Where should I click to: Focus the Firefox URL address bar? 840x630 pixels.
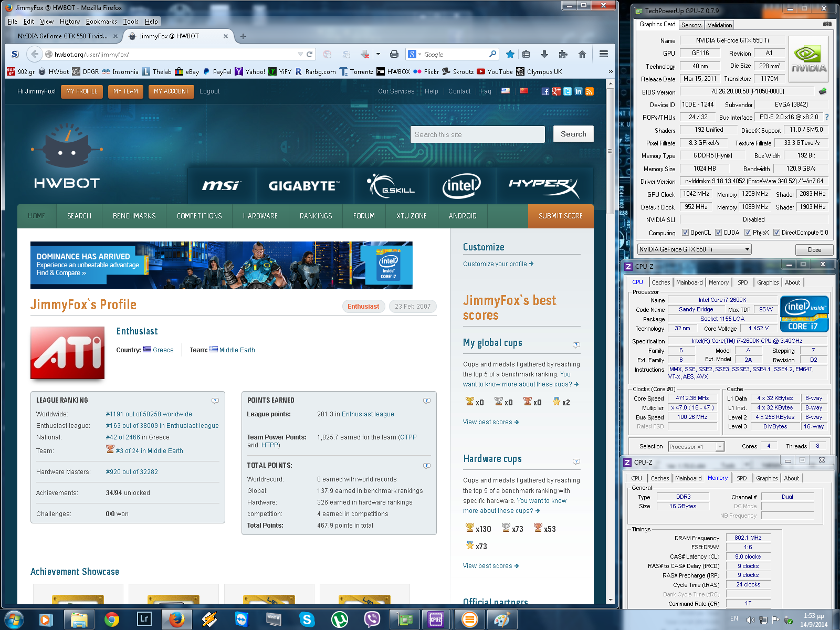(174, 54)
